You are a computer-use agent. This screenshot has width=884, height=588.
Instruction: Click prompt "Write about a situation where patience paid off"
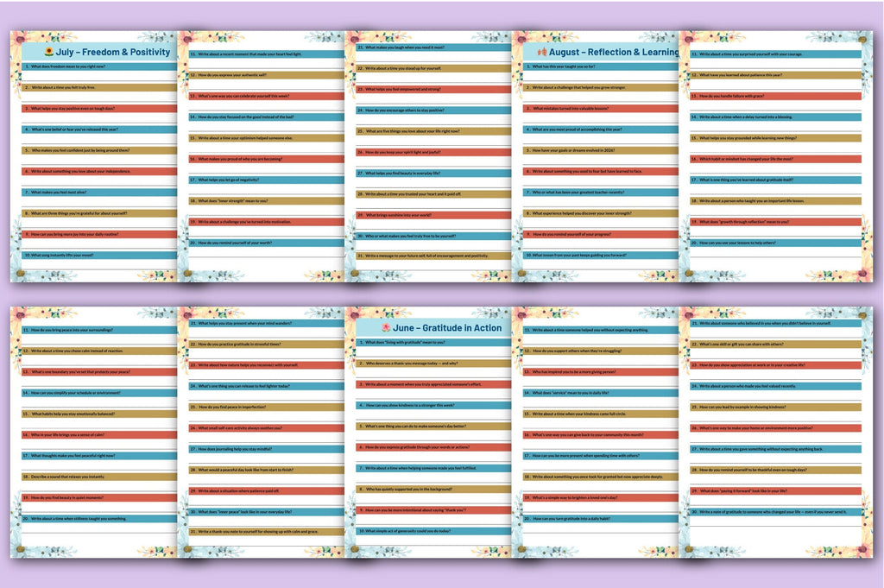click(266, 491)
